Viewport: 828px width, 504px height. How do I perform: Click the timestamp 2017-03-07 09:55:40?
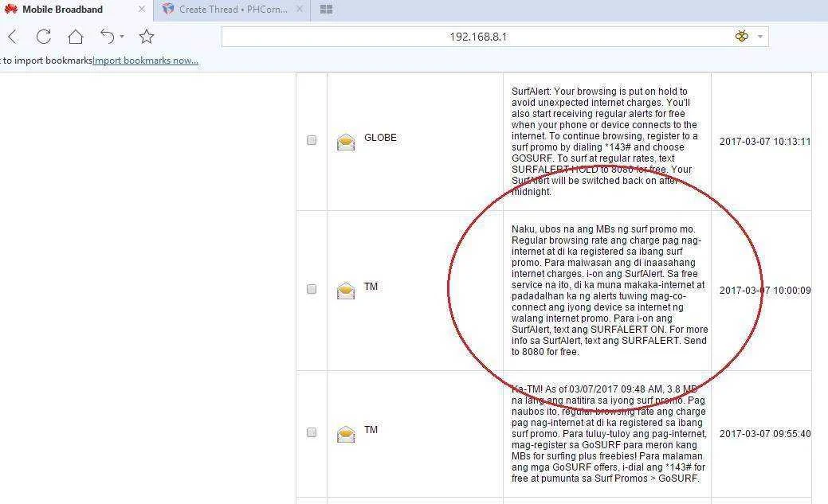tap(764, 434)
